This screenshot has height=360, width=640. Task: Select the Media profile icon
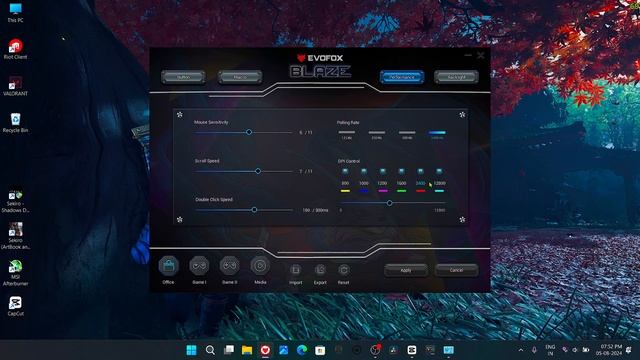click(x=260, y=266)
